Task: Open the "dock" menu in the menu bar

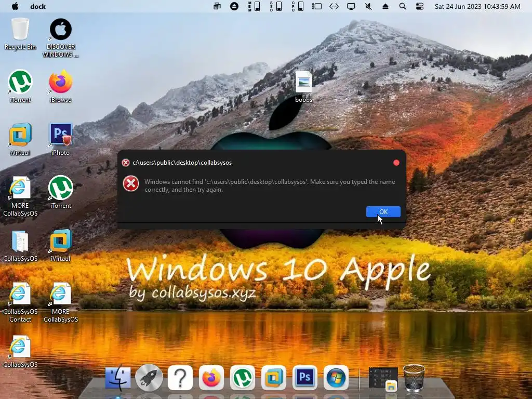Action: coord(37,6)
